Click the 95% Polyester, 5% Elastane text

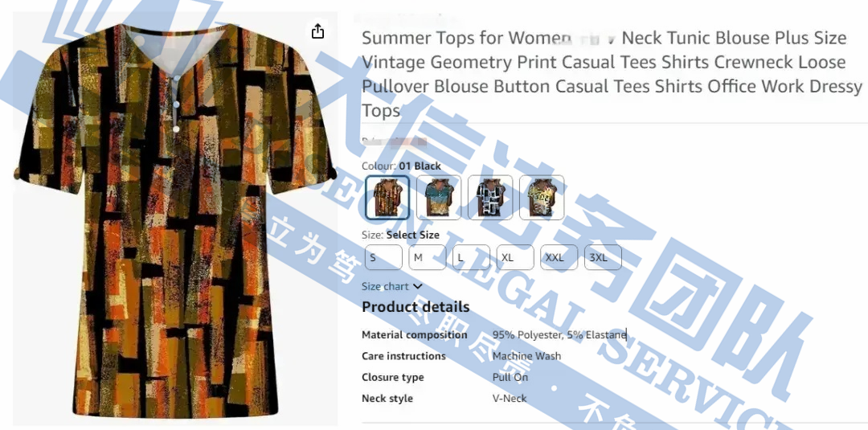tap(559, 335)
